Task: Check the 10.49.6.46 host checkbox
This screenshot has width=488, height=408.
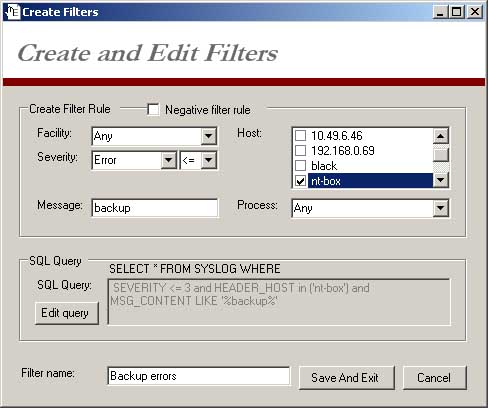Action: pyautogui.click(x=301, y=136)
